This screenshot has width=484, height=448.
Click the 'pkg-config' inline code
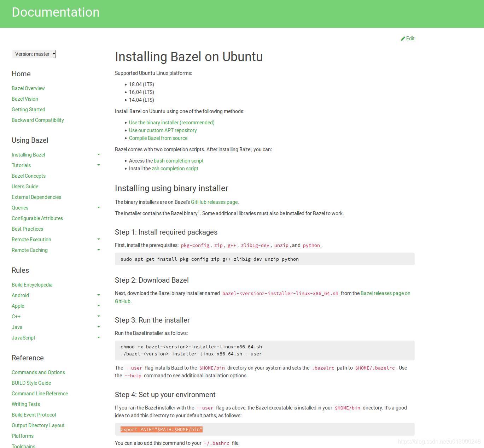coord(195,245)
